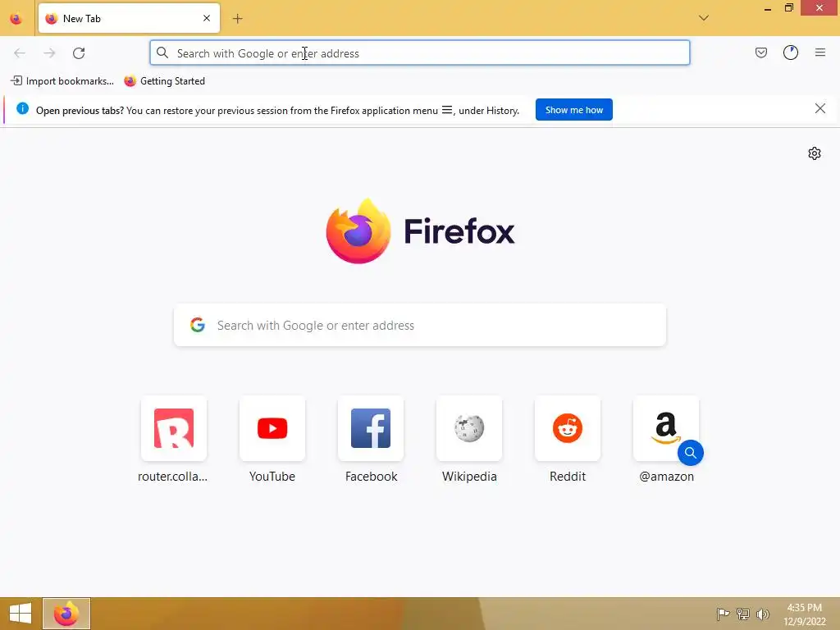The width and height of the screenshot is (840, 630).
Task: Open the Windows Start button
Action: point(21,614)
